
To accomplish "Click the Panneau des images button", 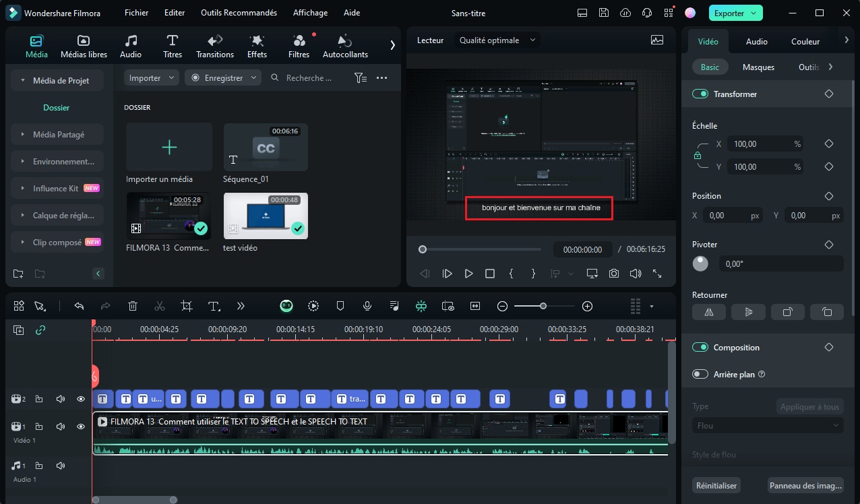I will pos(805,485).
